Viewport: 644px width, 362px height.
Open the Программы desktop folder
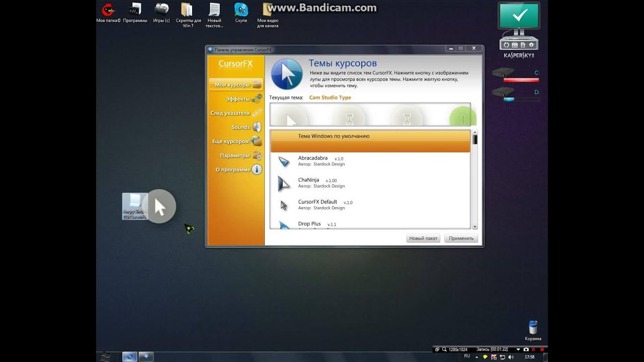135,13
